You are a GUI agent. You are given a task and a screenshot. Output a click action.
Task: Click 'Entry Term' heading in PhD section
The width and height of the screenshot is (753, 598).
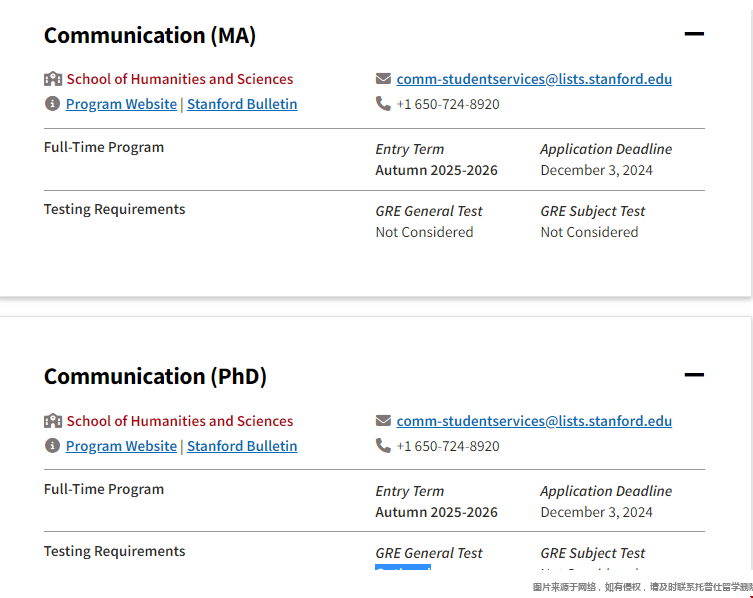410,491
